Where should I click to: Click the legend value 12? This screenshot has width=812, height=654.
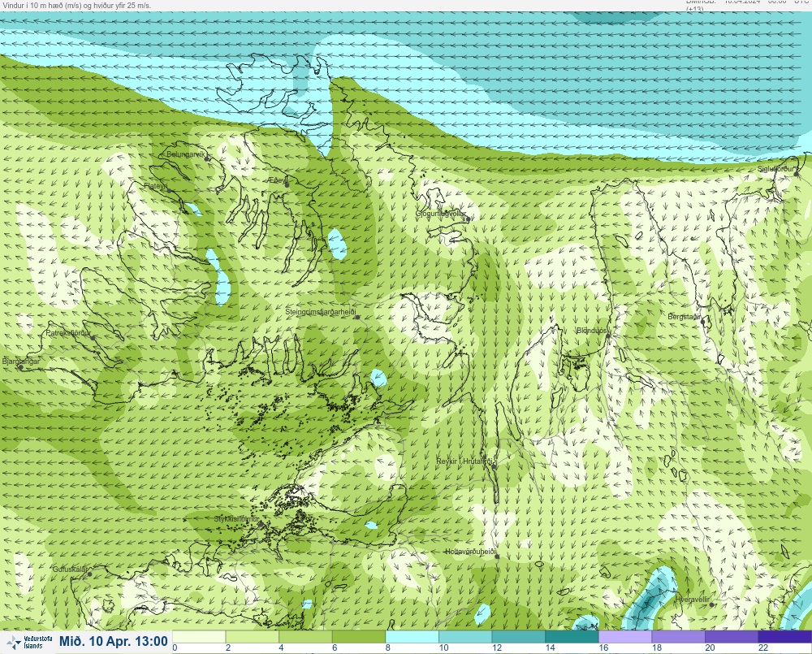tap(497, 648)
